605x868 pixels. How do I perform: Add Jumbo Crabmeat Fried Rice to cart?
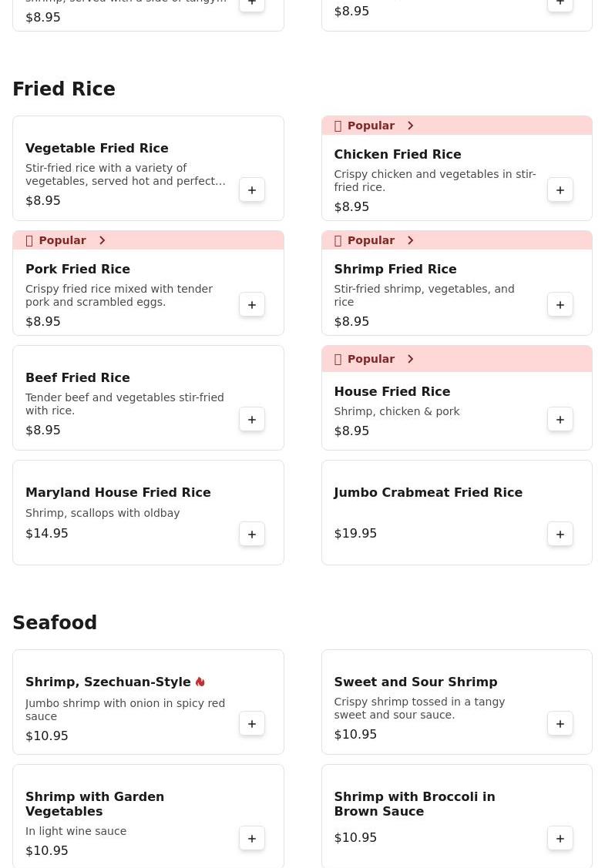click(560, 535)
